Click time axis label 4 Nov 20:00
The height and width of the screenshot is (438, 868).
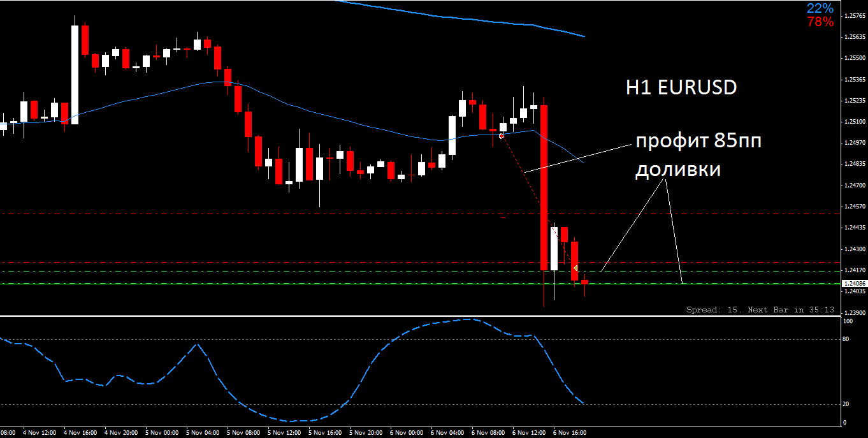coord(122,433)
